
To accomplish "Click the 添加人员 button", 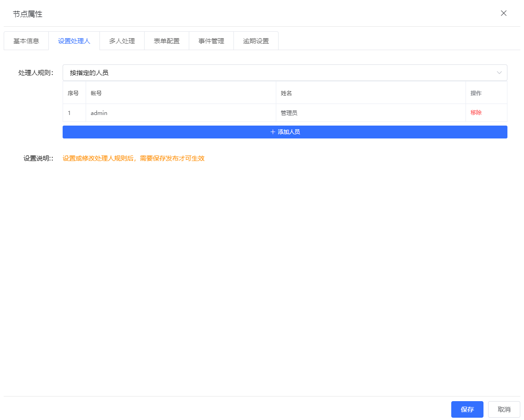I will click(285, 132).
